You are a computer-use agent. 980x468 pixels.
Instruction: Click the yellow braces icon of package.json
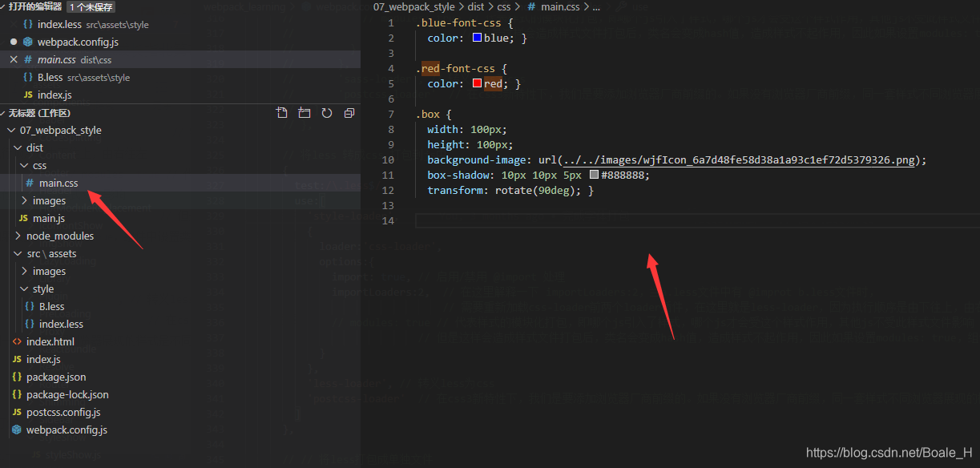coord(18,377)
